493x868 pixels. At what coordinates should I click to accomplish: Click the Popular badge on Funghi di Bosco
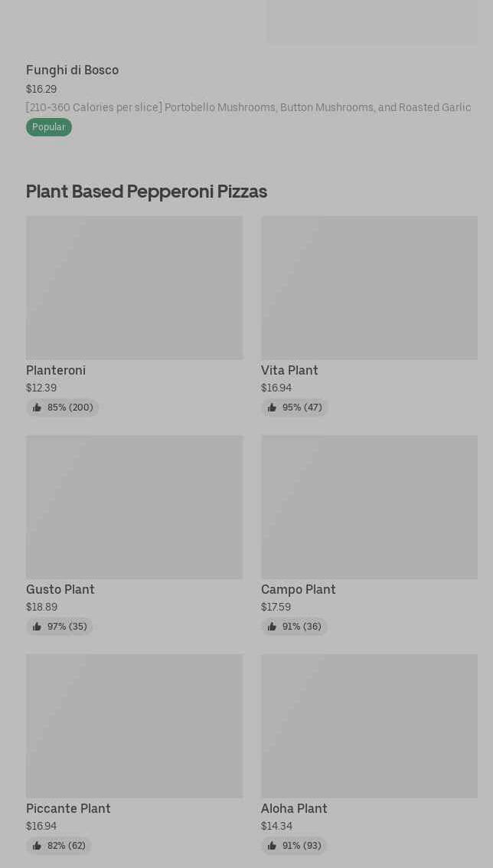49,127
